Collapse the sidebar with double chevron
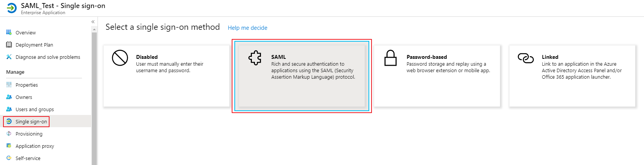Screen dimensions: 644x165 pyautogui.click(x=93, y=22)
